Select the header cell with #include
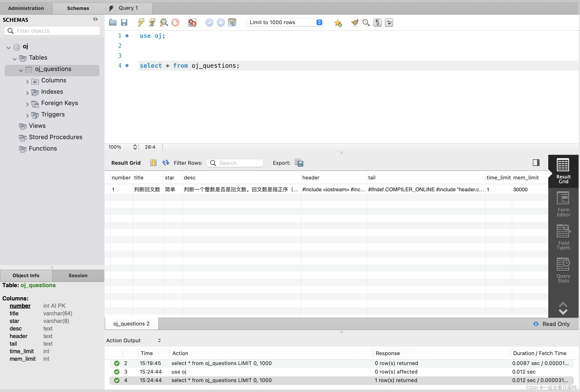This screenshot has width=580, height=392. pyautogui.click(x=334, y=189)
